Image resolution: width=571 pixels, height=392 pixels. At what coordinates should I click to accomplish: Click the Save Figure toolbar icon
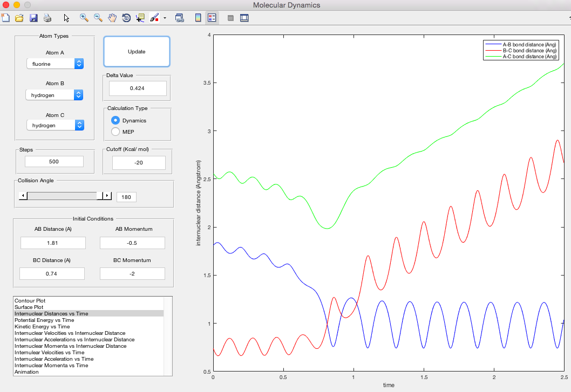point(33,18)
